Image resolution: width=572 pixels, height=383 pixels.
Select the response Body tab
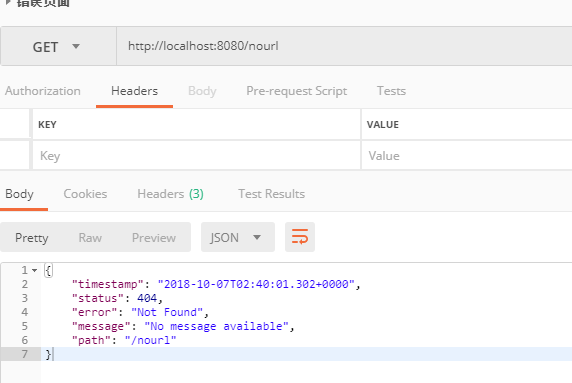tap(19, 194)
